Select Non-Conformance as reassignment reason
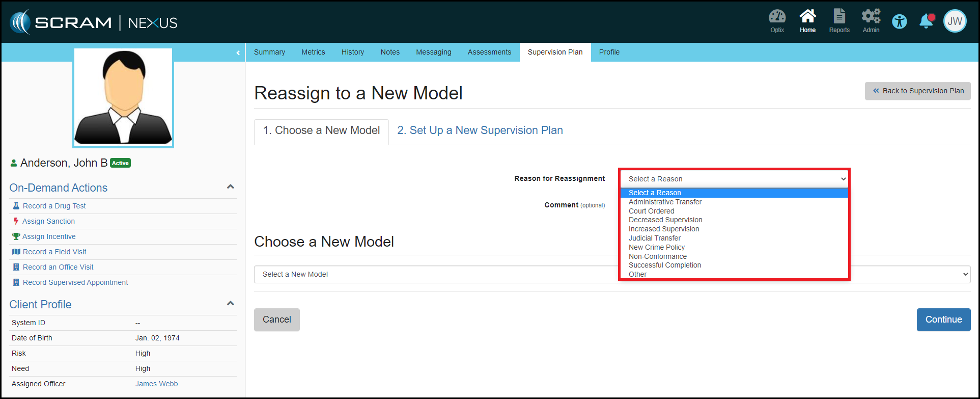Viewport: 980px width, 399px height. coord(657,256)
